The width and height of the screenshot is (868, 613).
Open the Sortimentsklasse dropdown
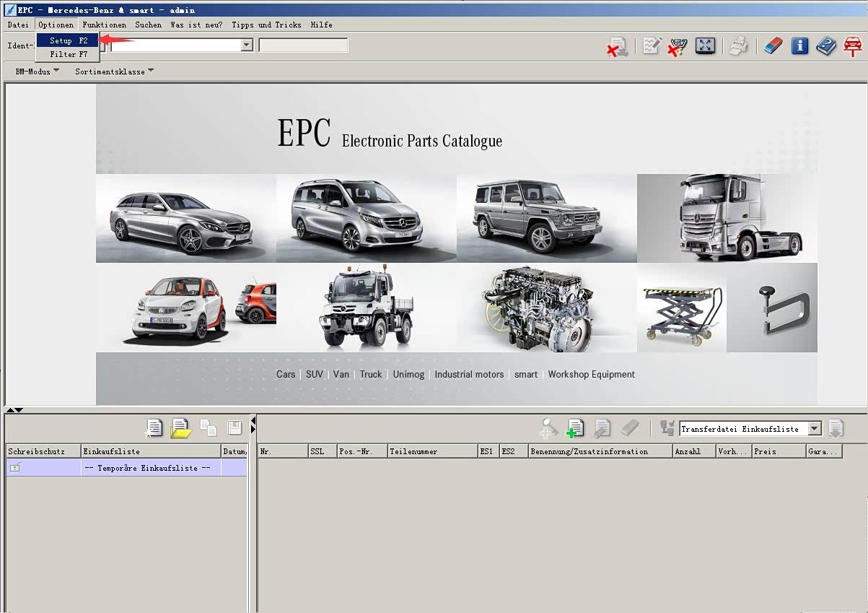(x=114, y=71)
